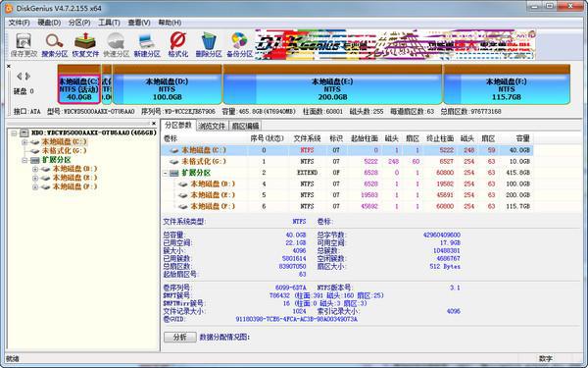Open the 搜索分区 search partition tool
The image size is (588, 368).
click(55, 45)
